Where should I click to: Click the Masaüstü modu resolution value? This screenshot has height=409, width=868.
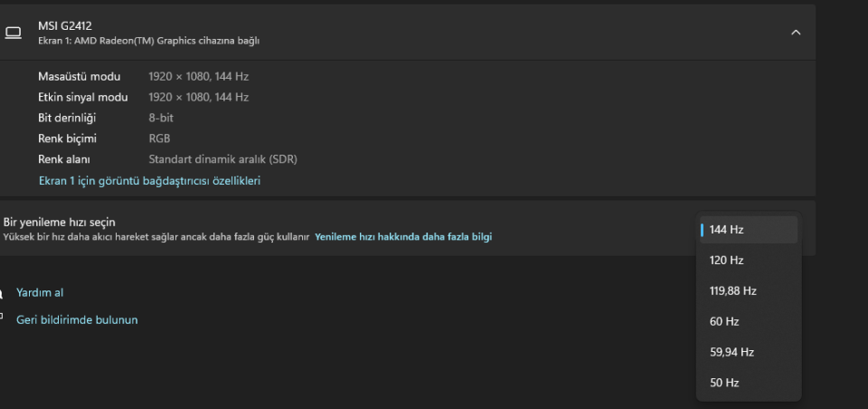pos(198,77)
